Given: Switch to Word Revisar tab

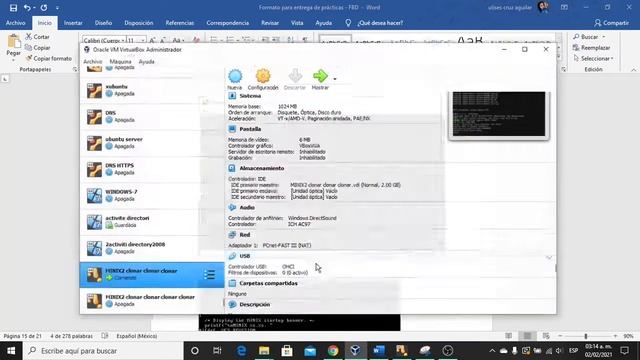Looking at the screenshot, I should pyautogui.click(x=270, y=23).
